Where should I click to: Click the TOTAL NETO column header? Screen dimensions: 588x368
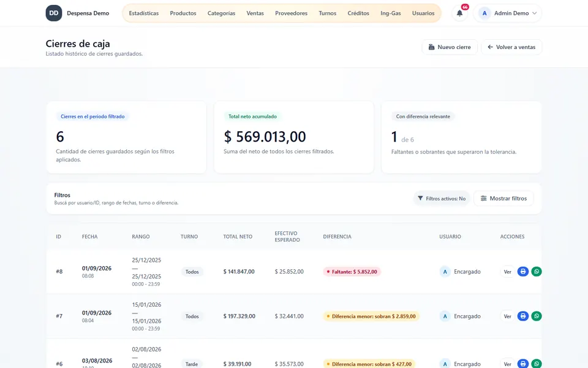[238, 237]
